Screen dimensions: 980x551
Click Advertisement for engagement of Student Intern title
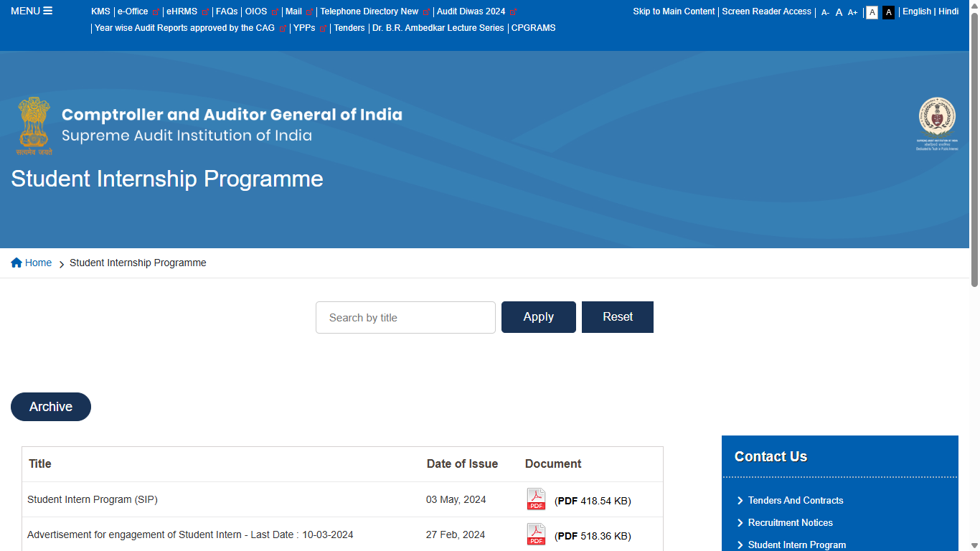[x=190, y=534]
